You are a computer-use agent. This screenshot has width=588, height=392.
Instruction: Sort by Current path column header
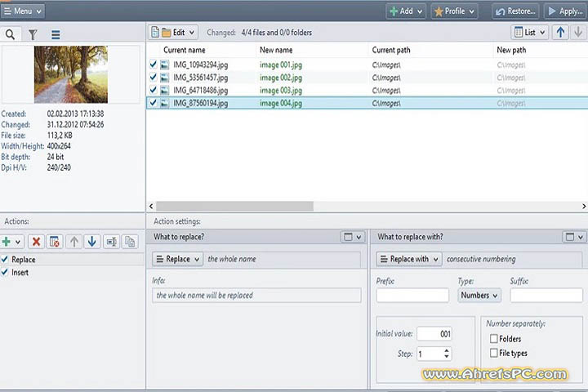point(391,50)
